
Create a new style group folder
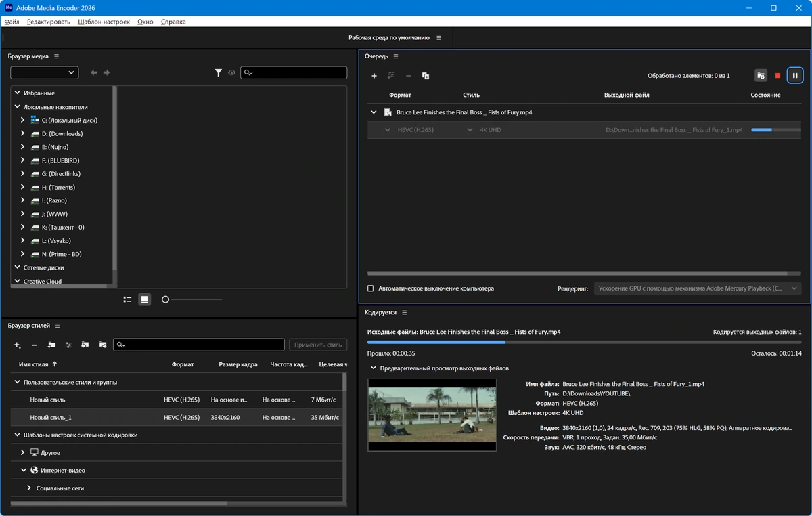coord(51,345)
